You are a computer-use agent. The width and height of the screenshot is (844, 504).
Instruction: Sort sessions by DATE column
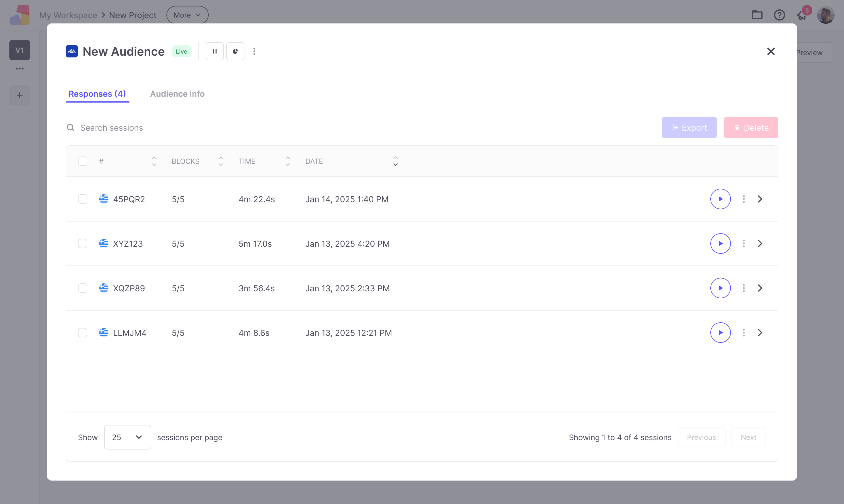click(396, 161)
